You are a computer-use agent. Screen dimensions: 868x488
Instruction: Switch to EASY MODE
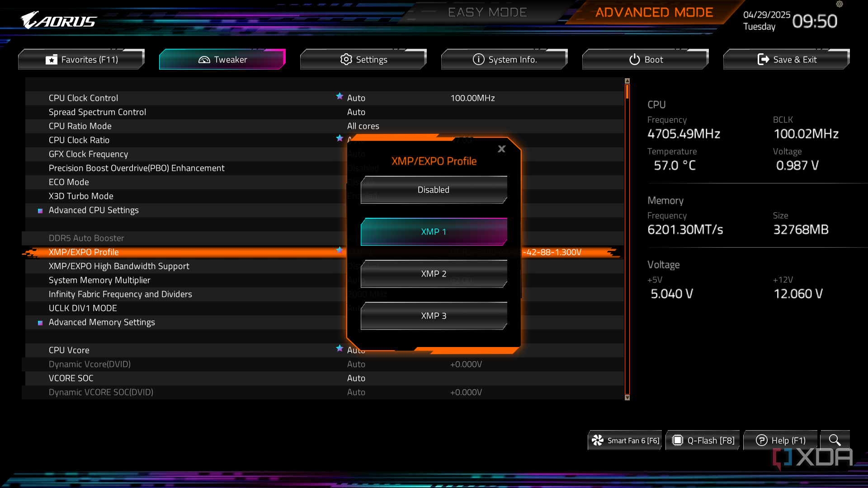(x=487, y=13)
